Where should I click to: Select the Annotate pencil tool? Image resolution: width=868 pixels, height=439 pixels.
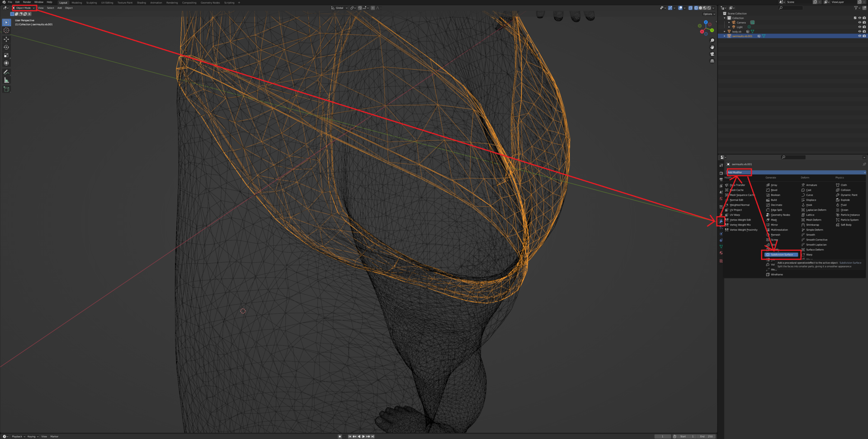point(6,72)
